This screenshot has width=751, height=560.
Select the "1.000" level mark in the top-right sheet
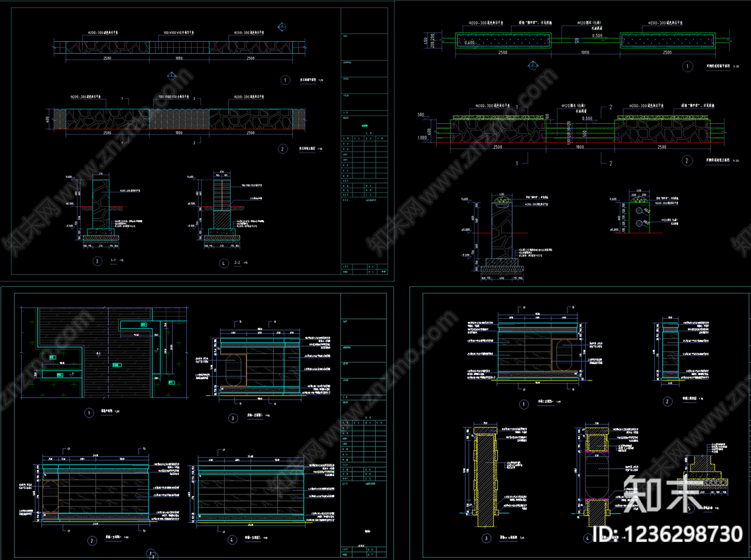click(422, 137)
